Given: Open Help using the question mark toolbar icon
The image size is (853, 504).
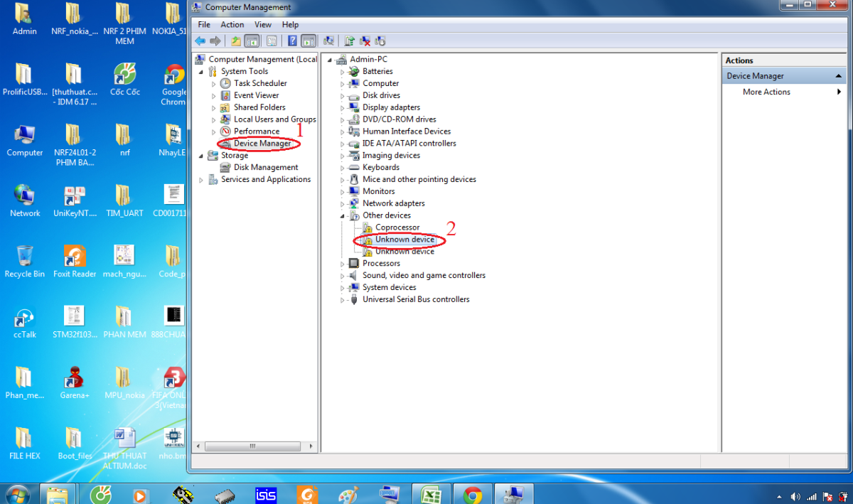Looking at the screenshot, I should (x=292, y=41).
